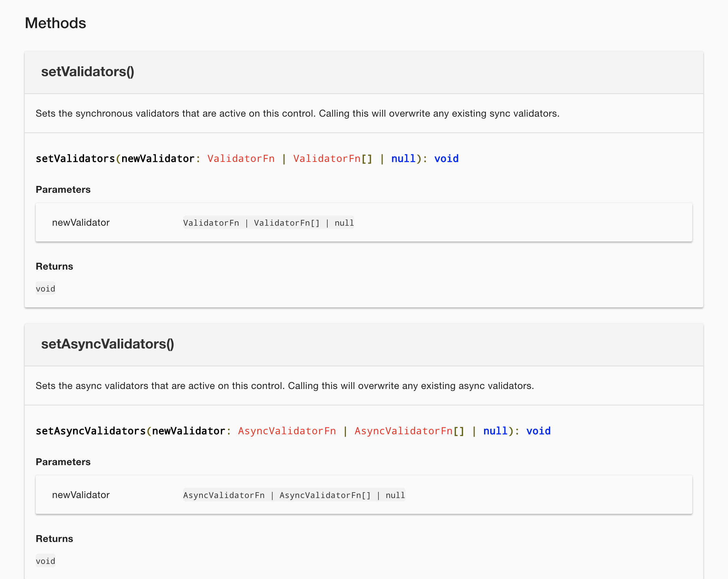
Task: Open the AsyncValidatorFn type link in the signature
Action: (287, 431)
